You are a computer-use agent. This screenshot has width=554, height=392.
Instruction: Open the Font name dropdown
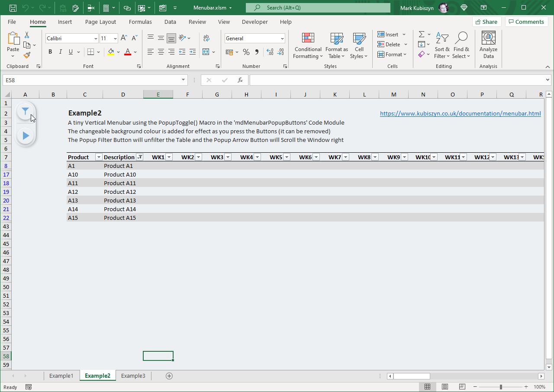[x=96, y=39]
